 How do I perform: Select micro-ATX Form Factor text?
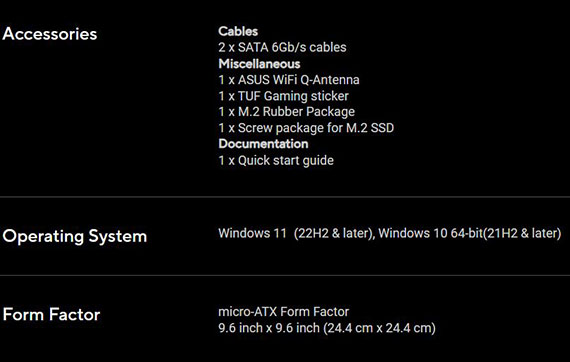(x=284, y=312)
